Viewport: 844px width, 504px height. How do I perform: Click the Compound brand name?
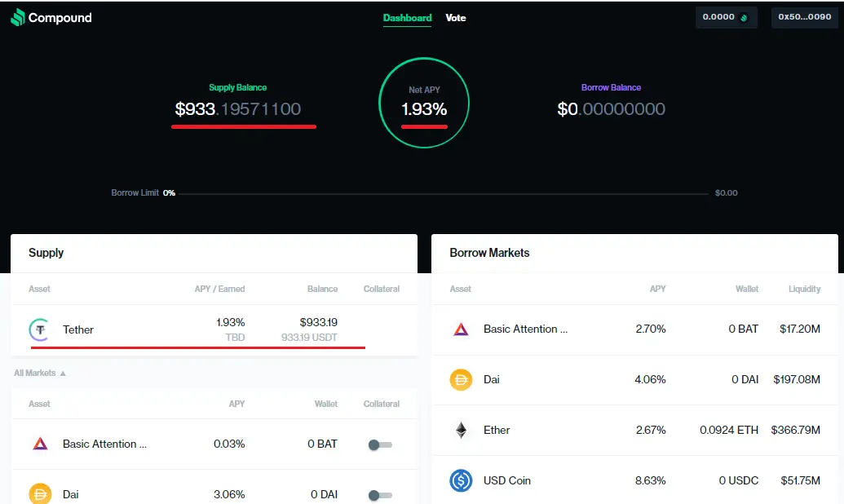coord(60,18)
